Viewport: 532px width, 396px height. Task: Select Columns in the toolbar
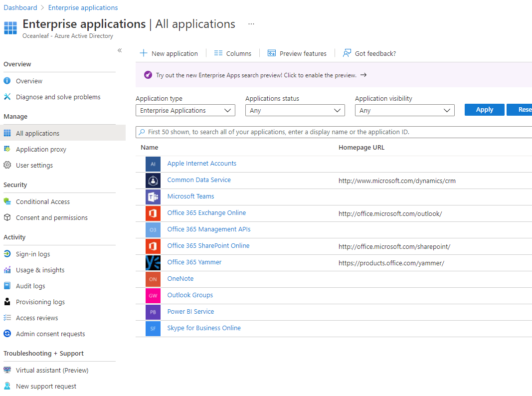pyautogui.click(x=232, y=53)
